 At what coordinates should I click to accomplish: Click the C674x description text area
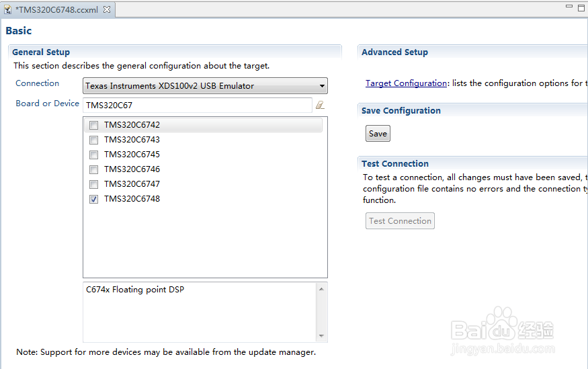click(x=200, y=311)
